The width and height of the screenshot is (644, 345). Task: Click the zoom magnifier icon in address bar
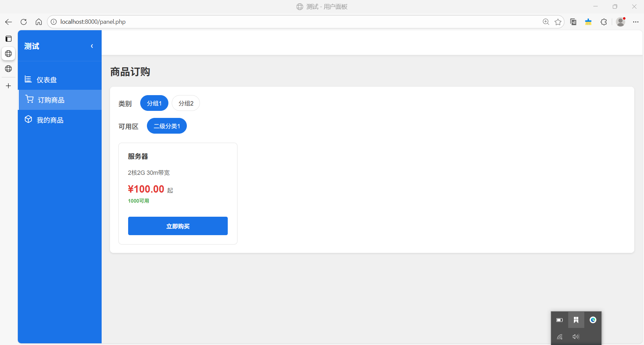546,22
